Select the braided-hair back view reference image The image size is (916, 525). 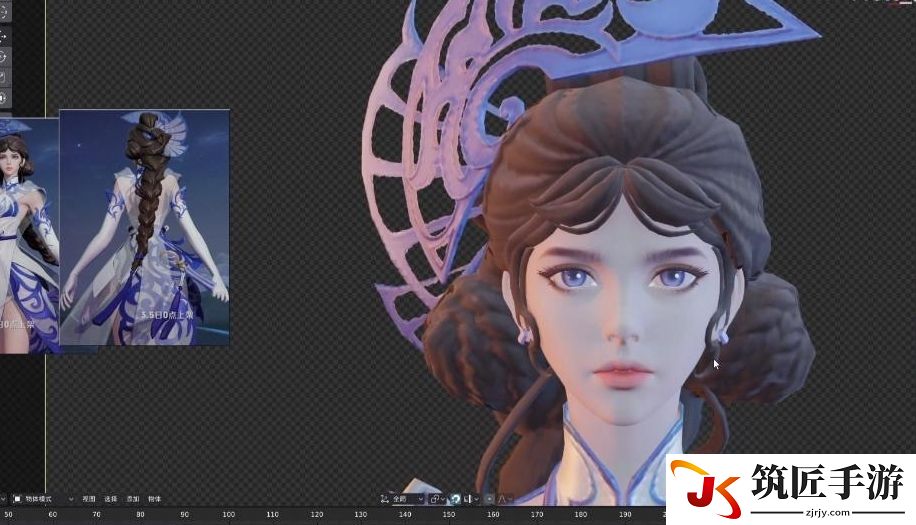click(144, 227)
